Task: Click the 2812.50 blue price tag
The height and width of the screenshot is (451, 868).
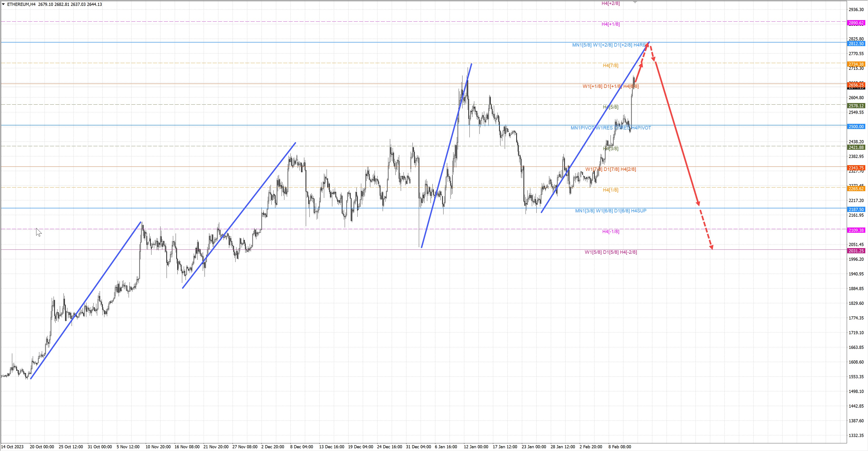Action: tap(856, 44)
